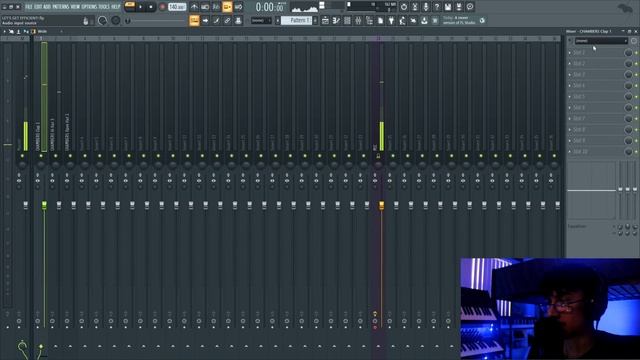The width and height of the screenshot is (640, 360).
Task: Click the microphone recording icon
Action: 426,7
